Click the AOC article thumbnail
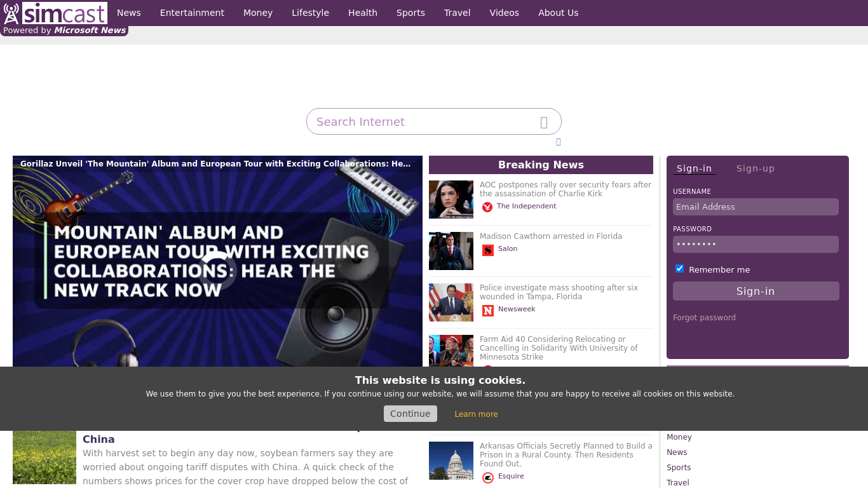This screenshot has width=868, height=488. point(451,200)
